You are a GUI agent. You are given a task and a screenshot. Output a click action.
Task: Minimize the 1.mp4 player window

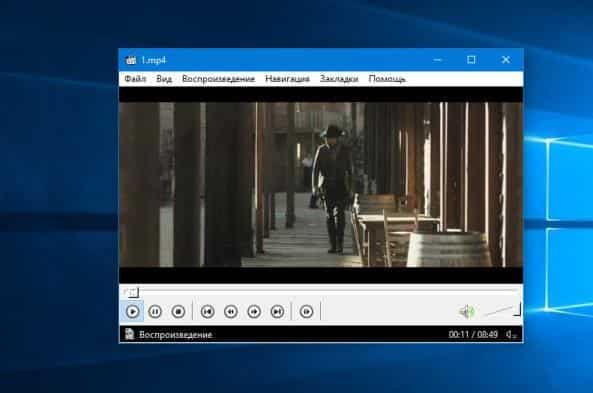[438, 59]
